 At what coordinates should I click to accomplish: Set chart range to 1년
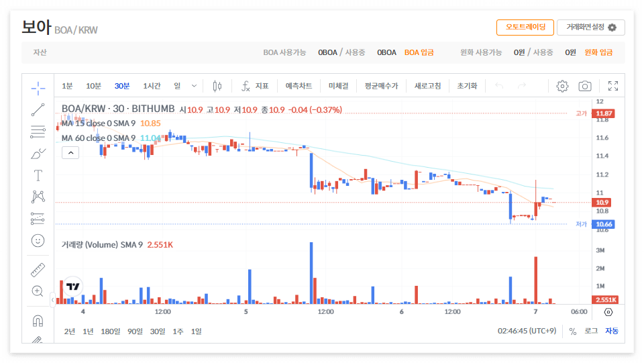tap(88, 331)
